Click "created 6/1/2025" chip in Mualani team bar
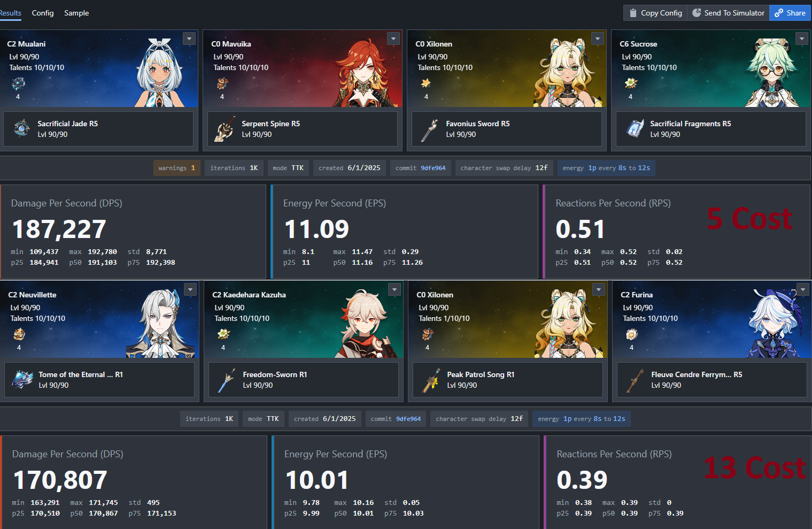Screen dimensions: 812x529 [x=350, y=168]
